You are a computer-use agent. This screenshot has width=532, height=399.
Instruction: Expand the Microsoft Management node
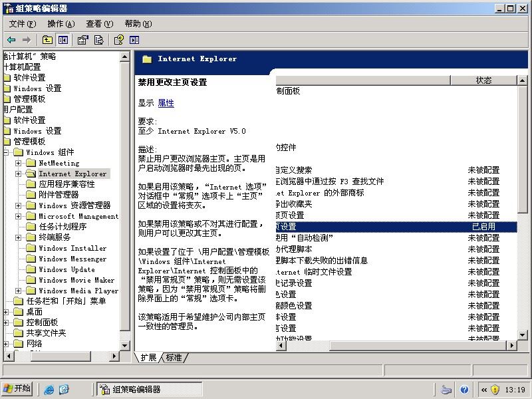coord(19,216)
